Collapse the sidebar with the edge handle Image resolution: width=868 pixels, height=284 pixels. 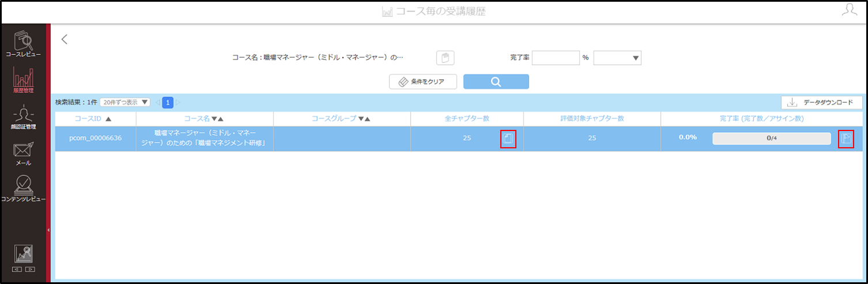[x=48, y=230]
